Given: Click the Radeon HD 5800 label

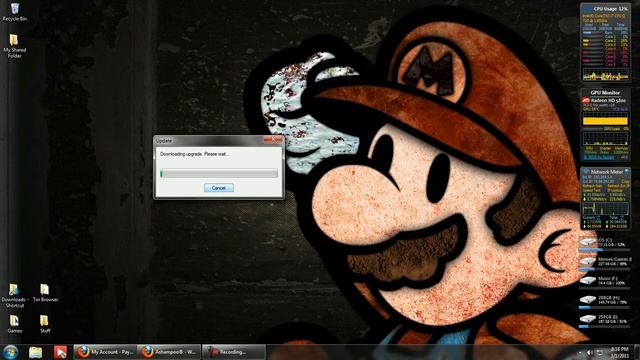Looking at the screenshot, I should pos(608,100).
